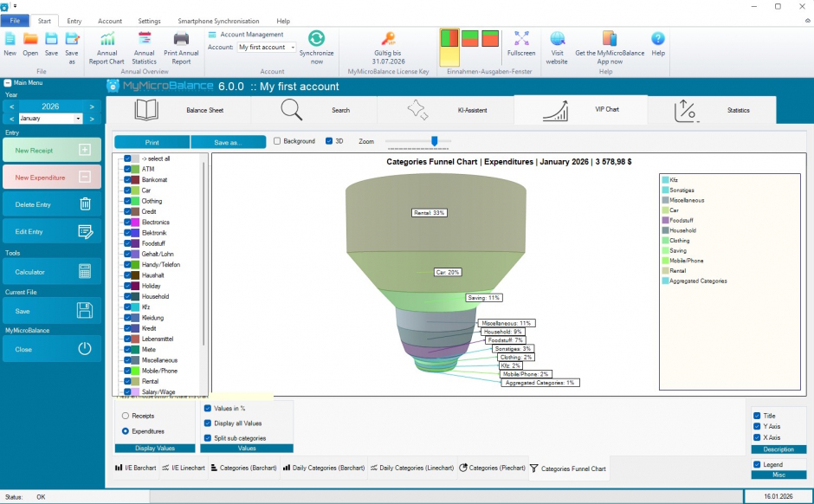Viewport: 814px width, 504px height.
Task: Click the Print Annual Report icon
Action: [x=181, y=39]
